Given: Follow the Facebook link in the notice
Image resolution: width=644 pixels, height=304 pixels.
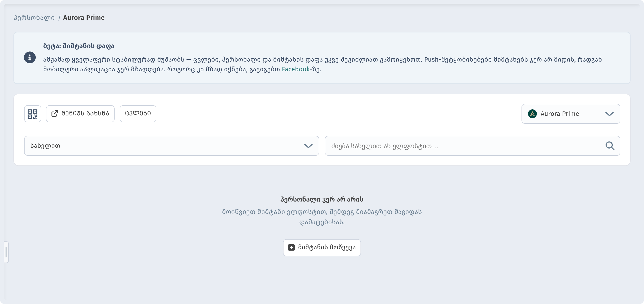Looking at the screenshot, I should pyautogui.click(x=296, y=69).
